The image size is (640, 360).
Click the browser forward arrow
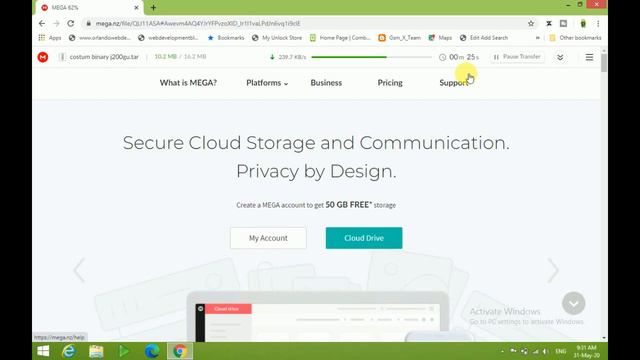pyautogui.click(x=56, y=24)
